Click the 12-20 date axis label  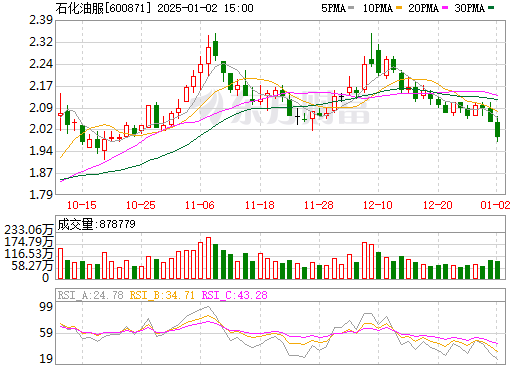(x=438, y=205)
